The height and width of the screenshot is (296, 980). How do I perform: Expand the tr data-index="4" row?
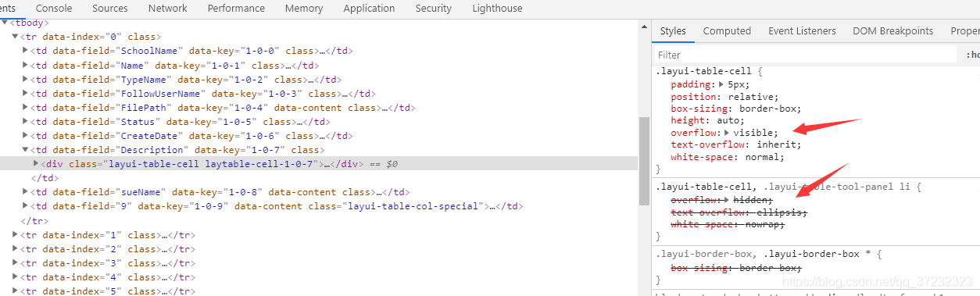[x=15, y=276]
